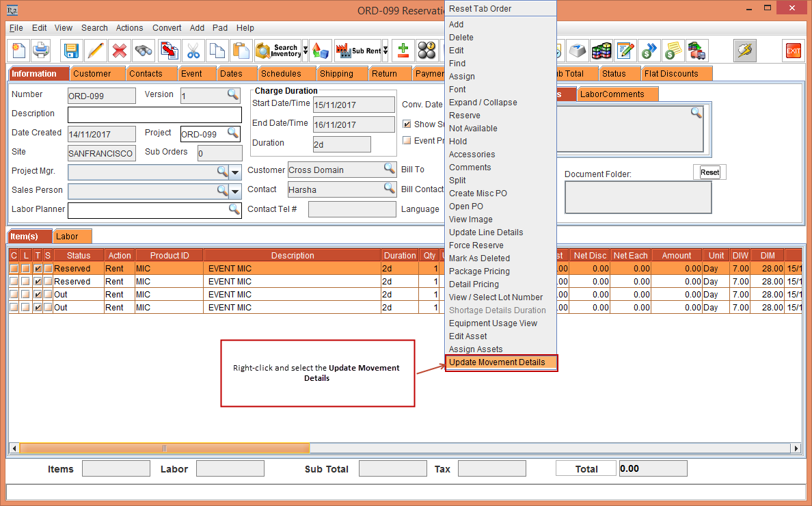Click the Sub Rent toolbar button
The image size is (812, 506).
pyautogui.click(x=357, y=51)
